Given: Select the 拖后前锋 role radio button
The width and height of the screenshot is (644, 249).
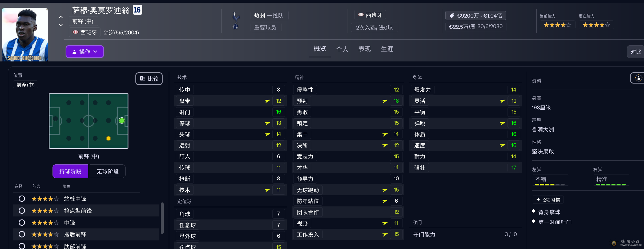Looking at the screenshot, I should coord(22,234).
